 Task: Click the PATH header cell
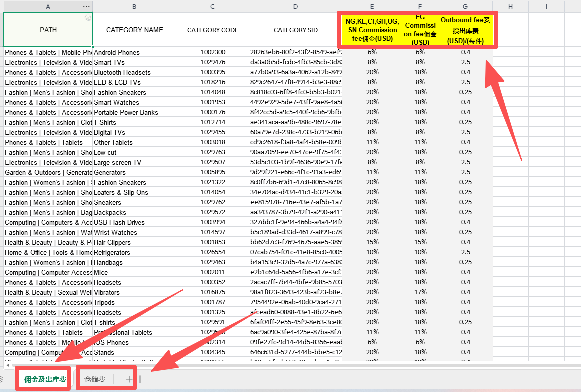pyautogui.click(x=48, y=30)
